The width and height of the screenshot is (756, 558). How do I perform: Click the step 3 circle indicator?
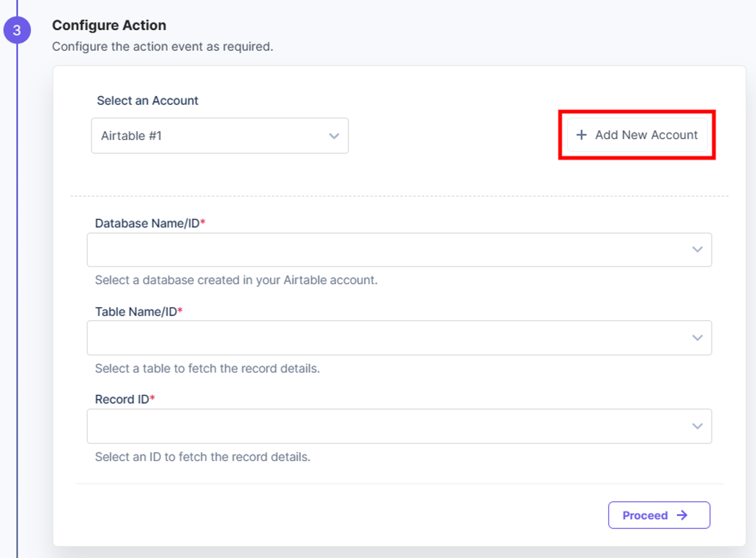[17, 30]
